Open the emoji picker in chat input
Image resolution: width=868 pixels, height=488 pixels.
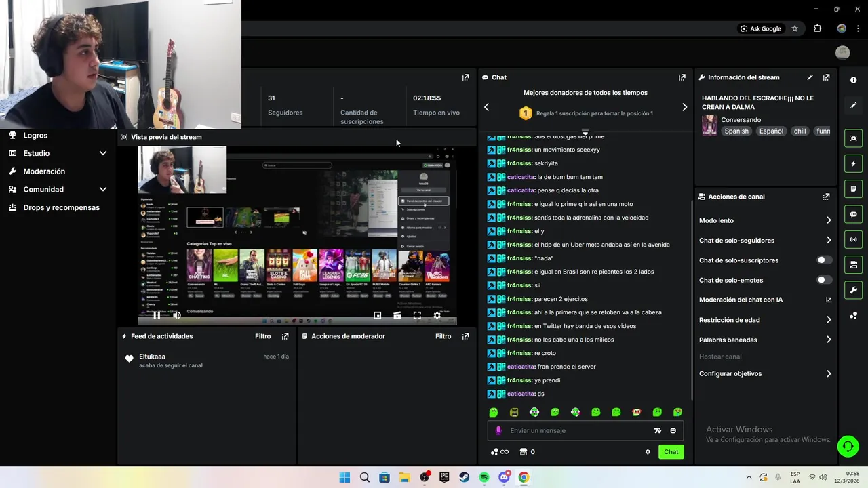tap(673, 430)
